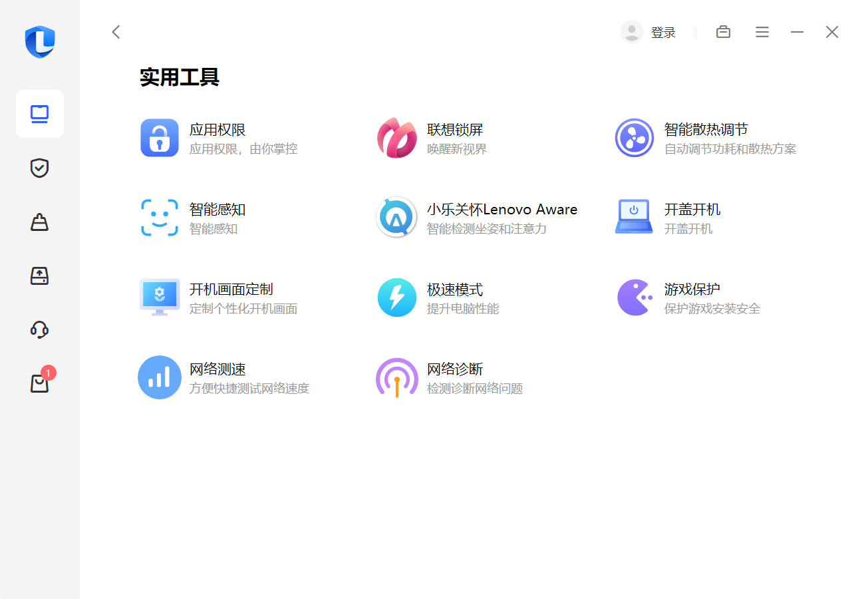This screenshot has width=868, height=599.
Task: Click the 开盖开机 title label
Action: click(692, 210)
